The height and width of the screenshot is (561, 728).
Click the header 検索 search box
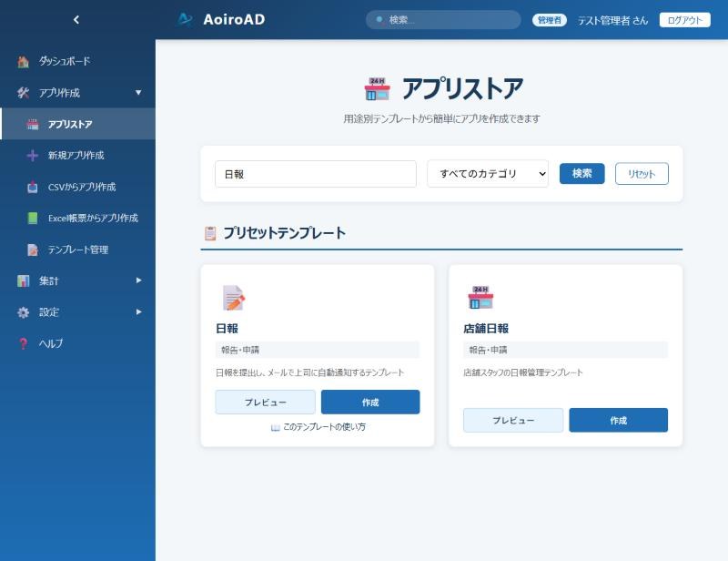pos(443,19)
